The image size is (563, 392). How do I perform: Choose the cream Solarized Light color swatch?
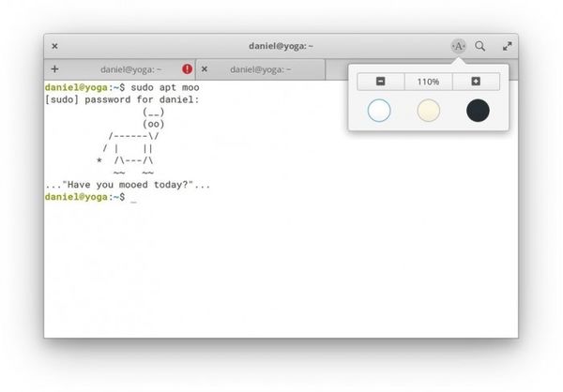[428, 111]
